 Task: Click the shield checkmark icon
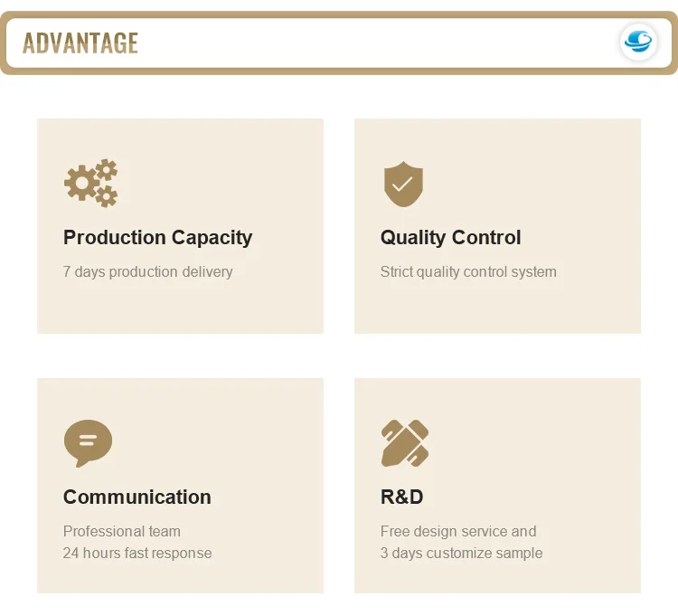(403, 185)
